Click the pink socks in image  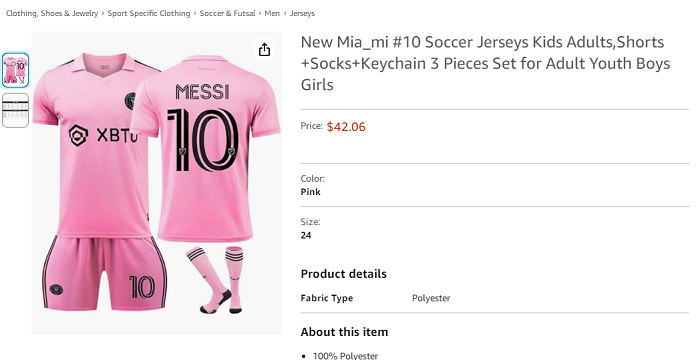coord(215,280)
